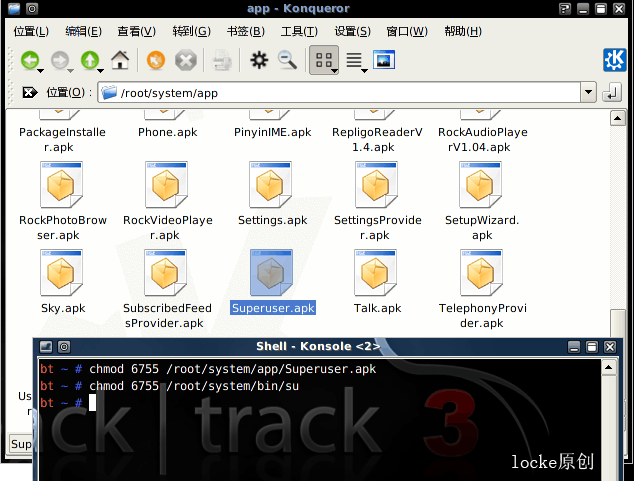Clear the location bar with the X arrow icon

30,93
